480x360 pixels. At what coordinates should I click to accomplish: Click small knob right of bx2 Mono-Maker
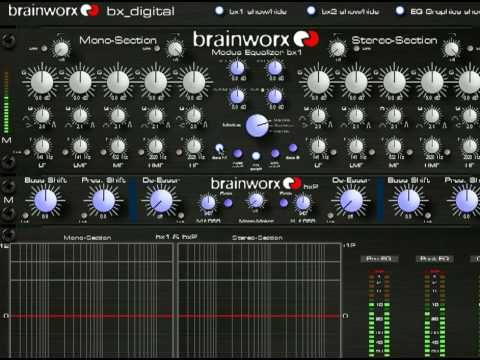point(303,202)
